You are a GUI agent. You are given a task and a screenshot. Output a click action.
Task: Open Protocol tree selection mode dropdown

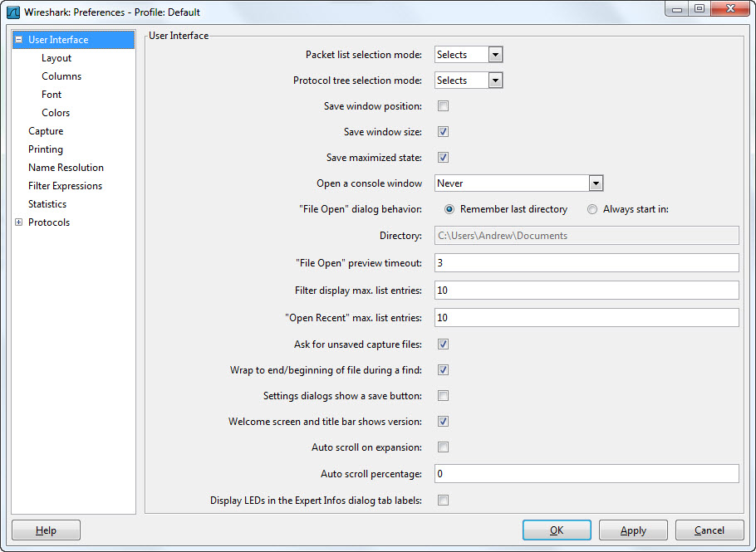495,81
